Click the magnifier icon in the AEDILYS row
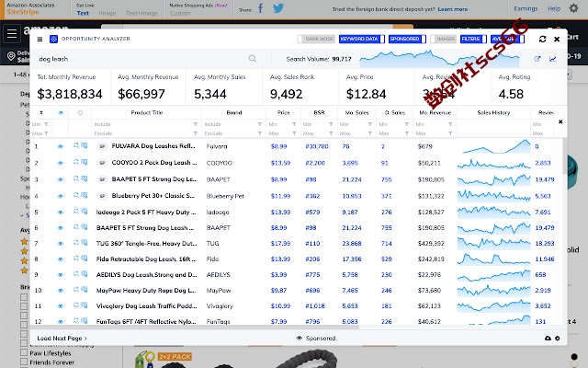The height and width of the screenshot is (368, 588). pyautogui.click(x=75, y=274)
